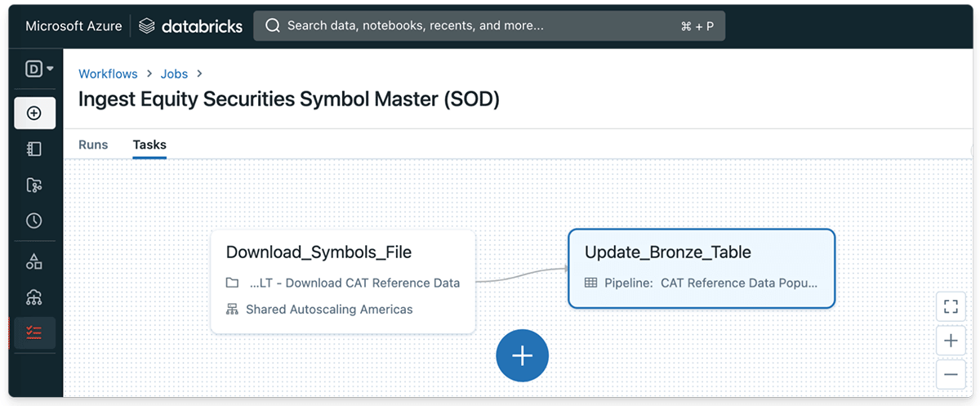The image size is (980, 406).
Task: Switch to the Runs tab
Action: (93, 145)
